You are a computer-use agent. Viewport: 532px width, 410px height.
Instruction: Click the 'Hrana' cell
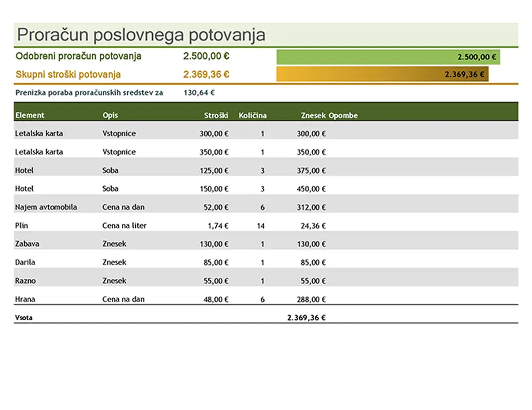[25, 299]
